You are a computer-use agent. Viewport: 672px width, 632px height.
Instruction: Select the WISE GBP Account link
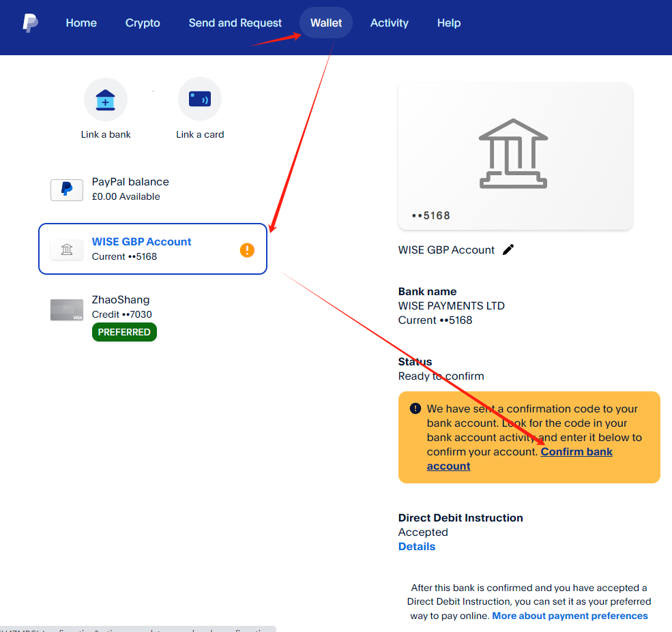point(141,241)
